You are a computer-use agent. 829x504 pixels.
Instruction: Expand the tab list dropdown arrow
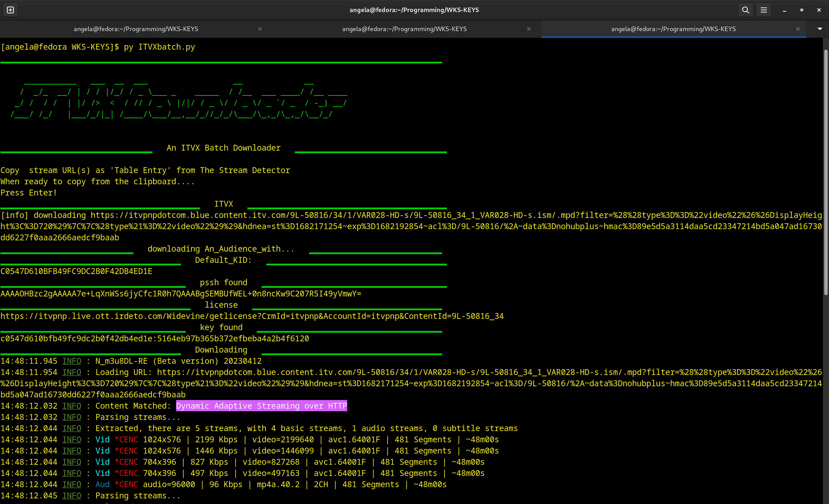[x=820, y=29]
